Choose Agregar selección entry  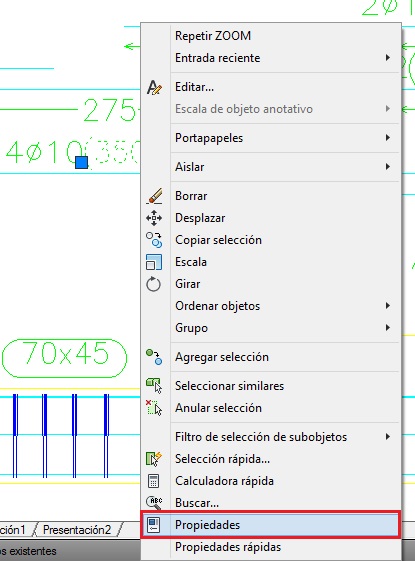point(270,357)
